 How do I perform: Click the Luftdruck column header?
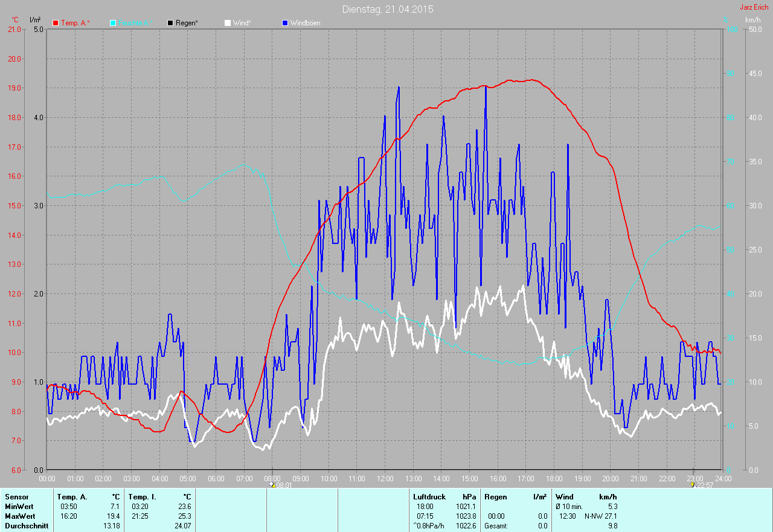[429, 497]
